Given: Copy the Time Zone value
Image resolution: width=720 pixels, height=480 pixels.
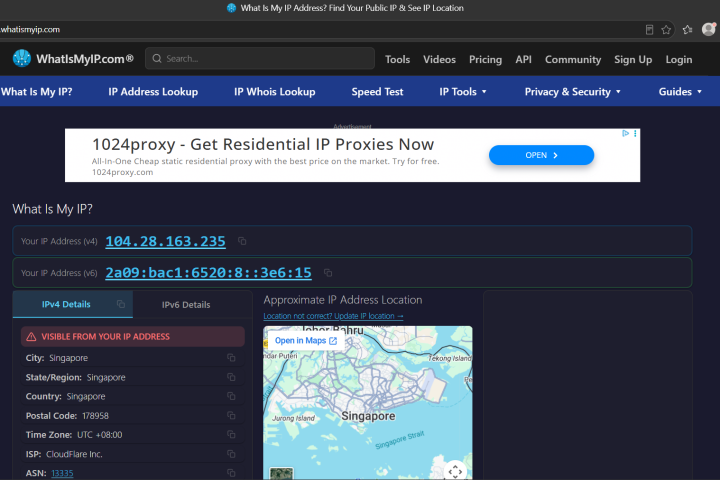Looking at the screenshot, I should point(231,435).
